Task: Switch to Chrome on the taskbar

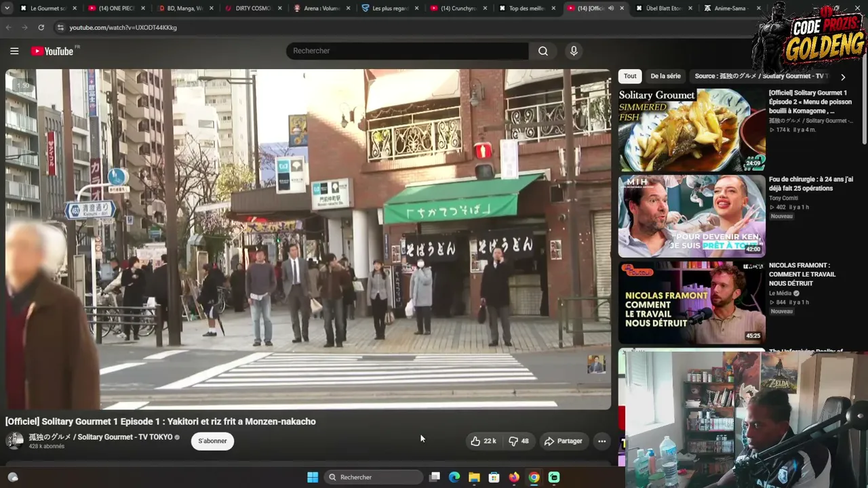Action: pos(534,477)
